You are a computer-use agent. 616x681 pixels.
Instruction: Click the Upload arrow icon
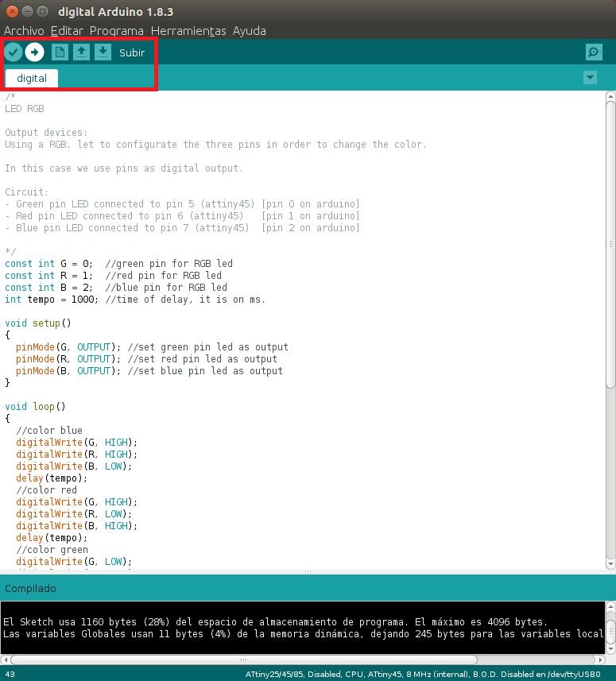(x=35, y=52)
